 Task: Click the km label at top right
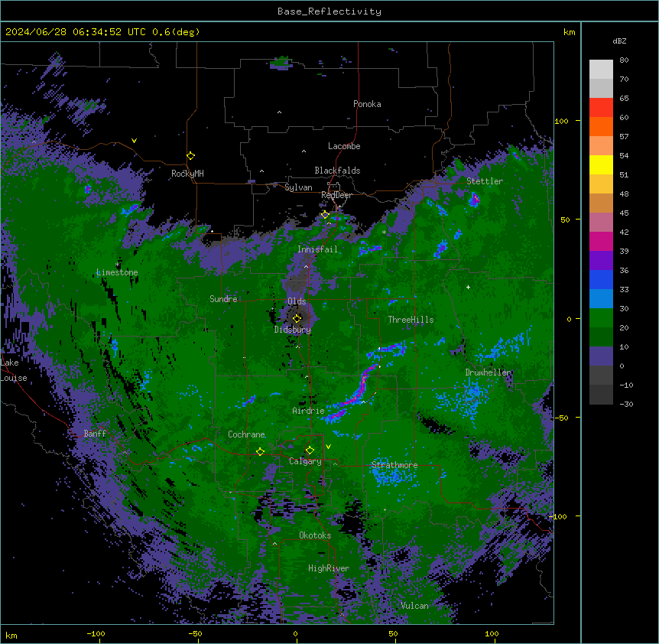point(569,32)
